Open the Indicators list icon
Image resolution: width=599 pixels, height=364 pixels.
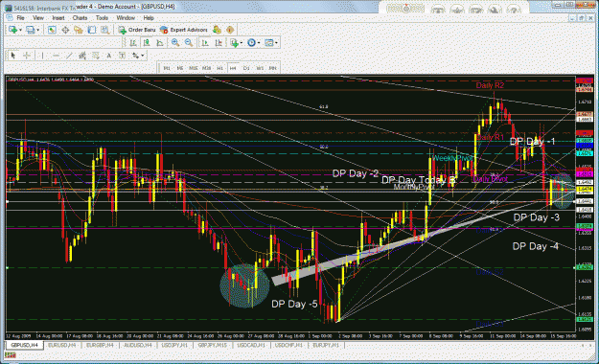[x=234, y=43]
